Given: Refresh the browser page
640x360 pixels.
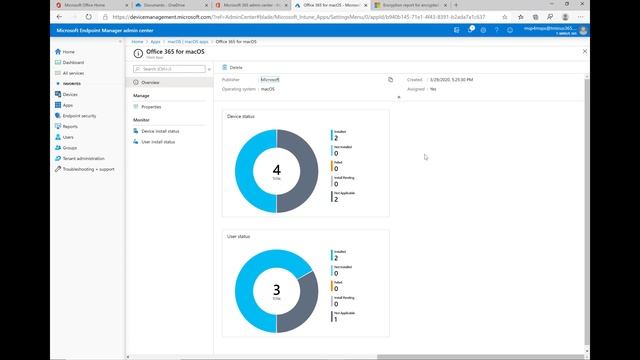Looking at the screenshot, I should 89,17.
